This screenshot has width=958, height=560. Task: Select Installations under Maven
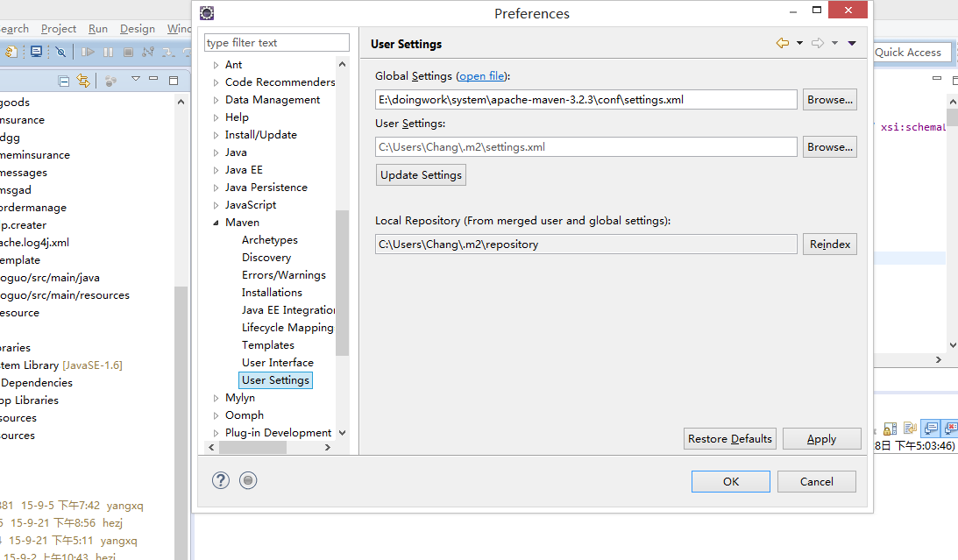(272, 293)
